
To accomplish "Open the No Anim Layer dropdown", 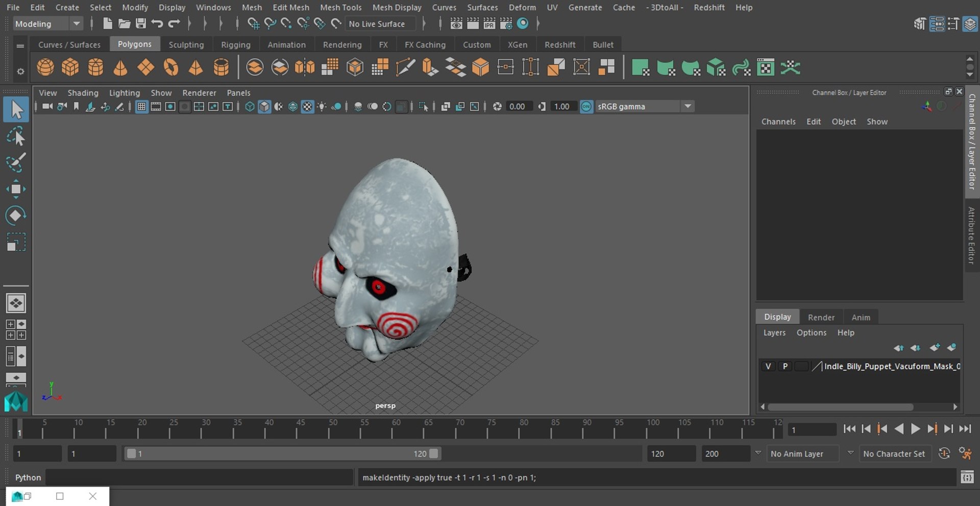I will point(803,453).
